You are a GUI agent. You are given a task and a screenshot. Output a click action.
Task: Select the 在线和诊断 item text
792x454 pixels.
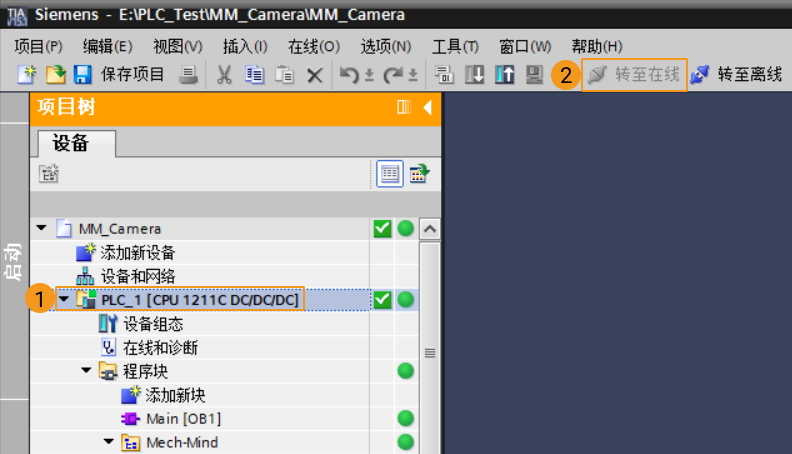tap(161, 347)
